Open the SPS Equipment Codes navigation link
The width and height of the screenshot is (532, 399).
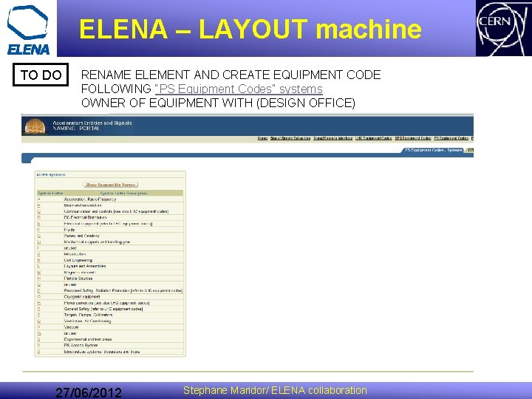[412, 138]
